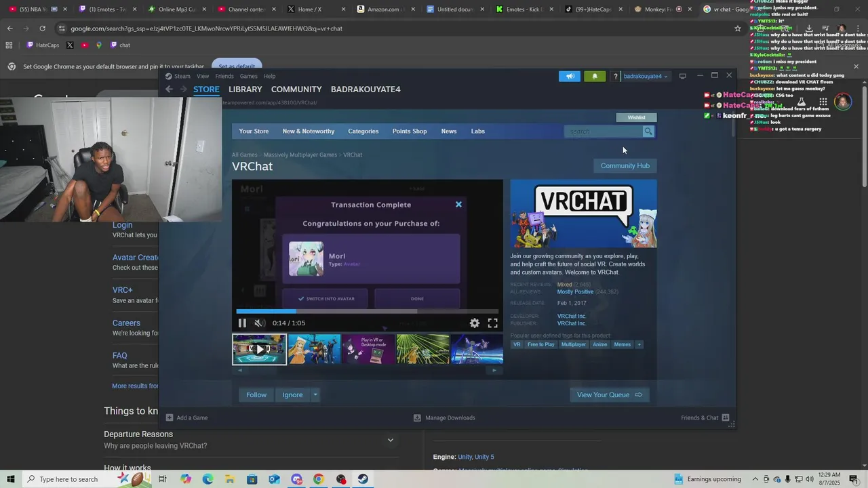Open badrakouyate4 account dropdown
The width and height of the screenshot is (868, 488).
tap(646, 76)
